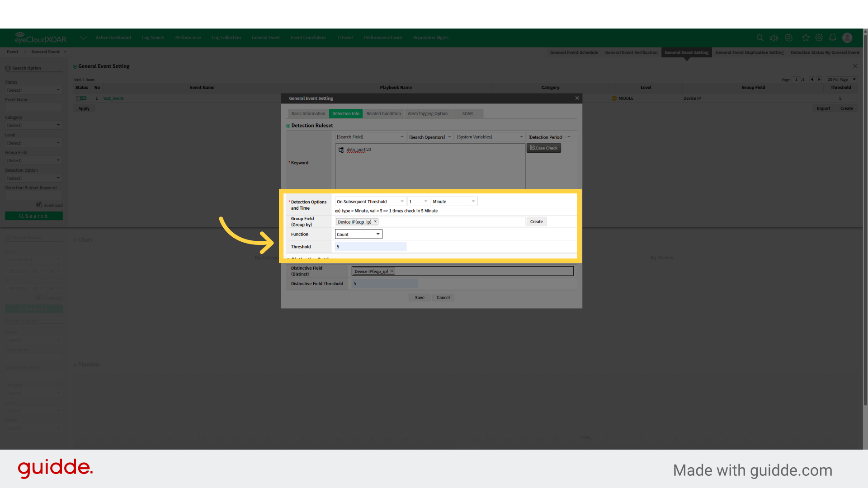
Task: Open notifications via the bell icon
Action: 833,38
